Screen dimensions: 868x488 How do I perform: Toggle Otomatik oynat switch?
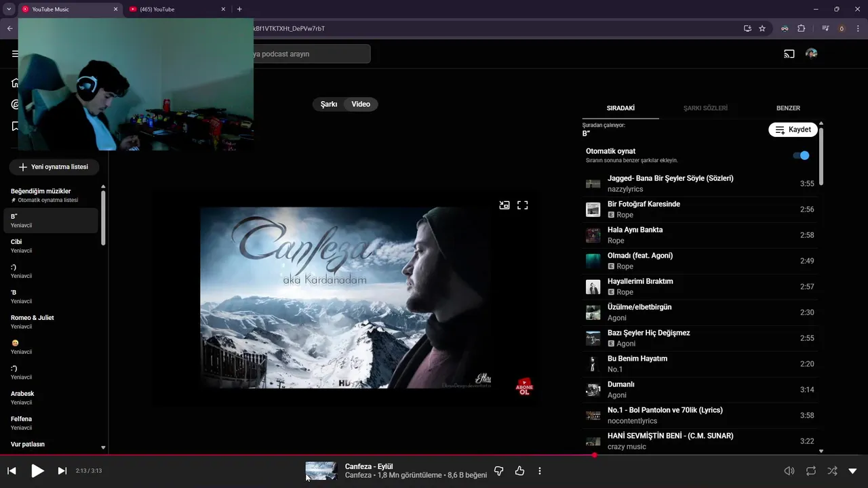801,155
